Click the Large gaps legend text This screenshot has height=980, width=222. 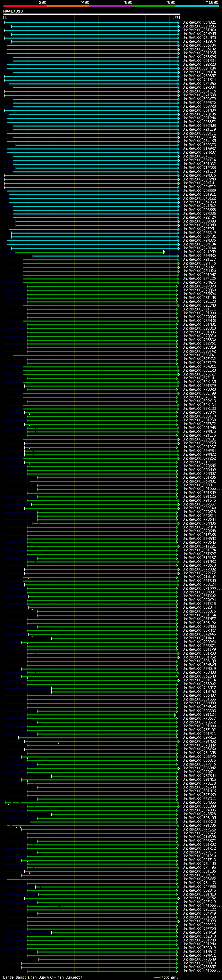tap(15, 977)
